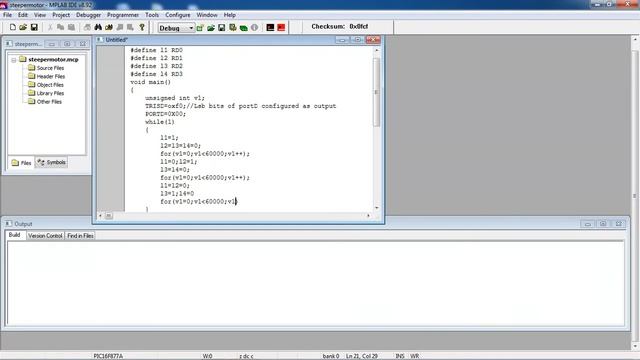Collapse the steepermotor.mcp project tree node

[14, 60]
